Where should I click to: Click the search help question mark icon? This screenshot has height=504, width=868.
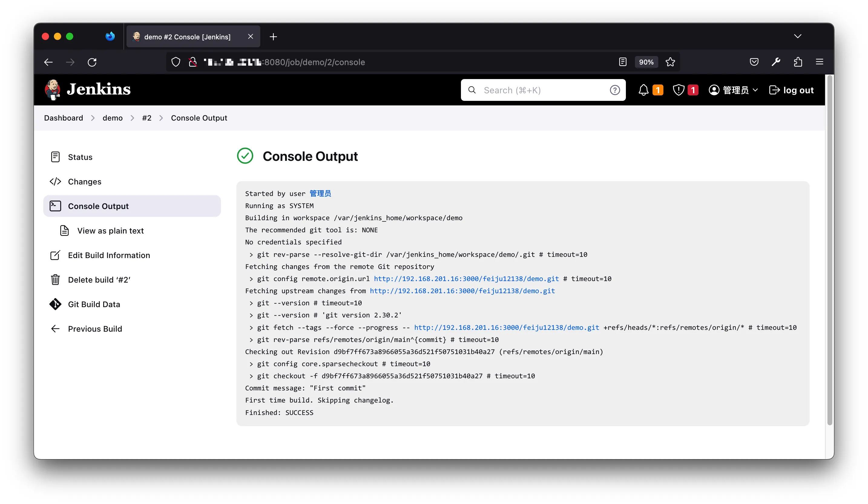click(614, 90)
